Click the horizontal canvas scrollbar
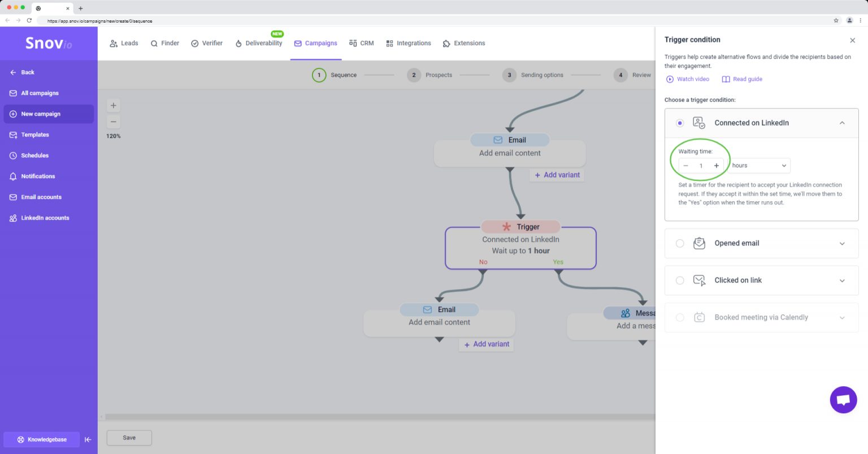This screenshot has width=868, height=454. point(380,417)
